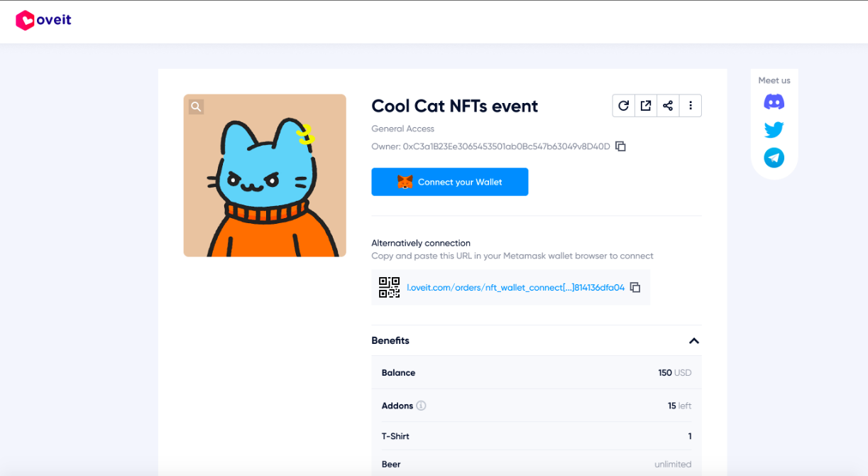Open the three-dot more options menu
Viewport: 868px width, 476px height.
point(690,106)
